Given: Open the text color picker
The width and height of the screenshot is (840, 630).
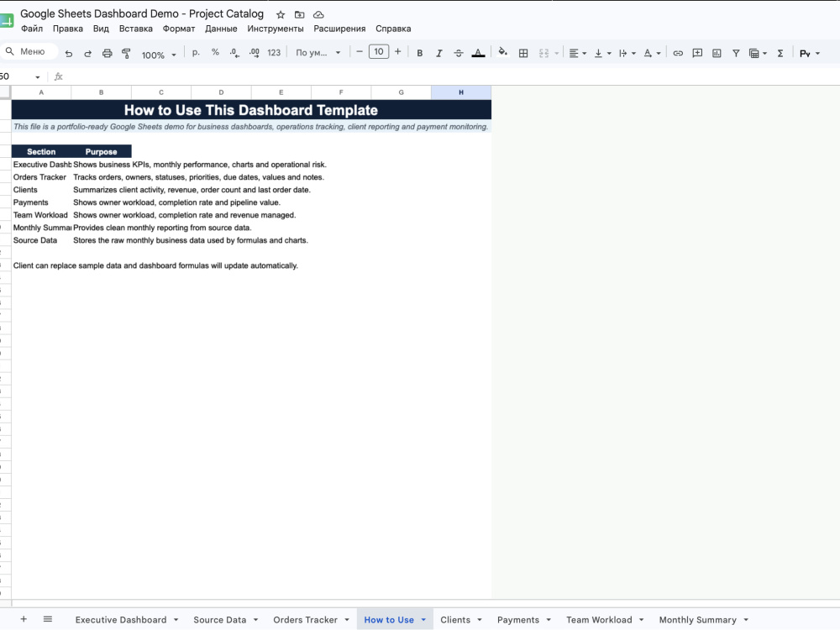Looking at the screenshot, I should pos(478,53).
